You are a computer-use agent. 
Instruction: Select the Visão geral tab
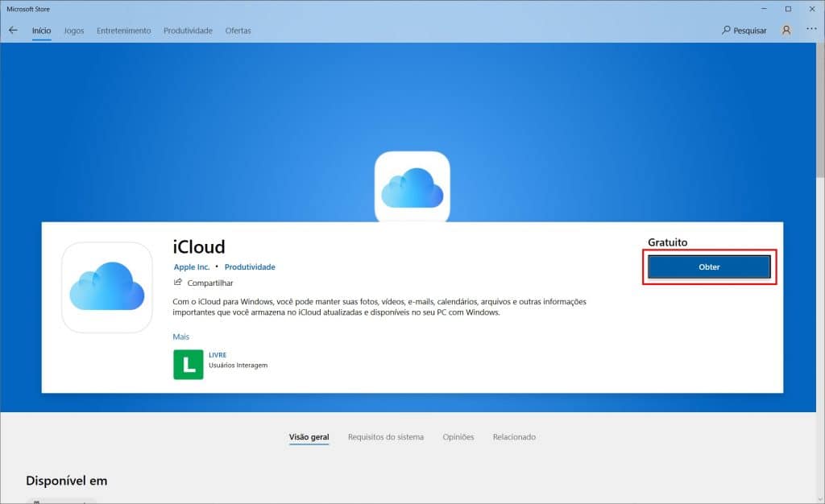(x=309, y=436)
